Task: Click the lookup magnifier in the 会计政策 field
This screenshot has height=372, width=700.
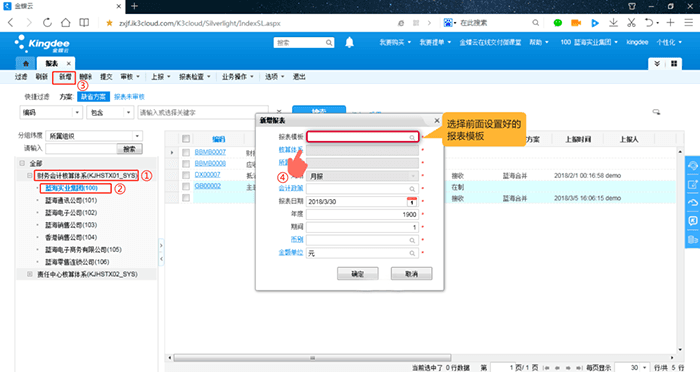Action: tap(412, 189)
